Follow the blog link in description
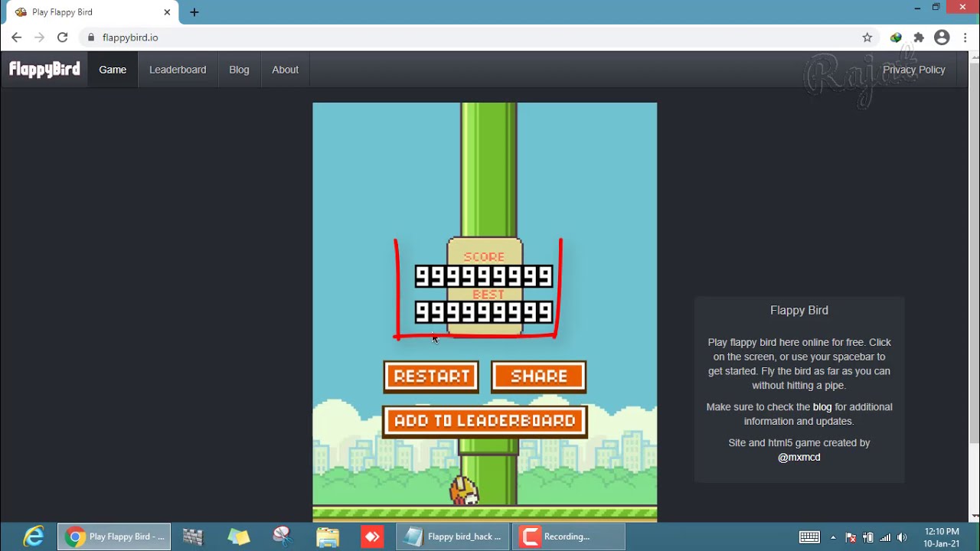 coord(822,407)
